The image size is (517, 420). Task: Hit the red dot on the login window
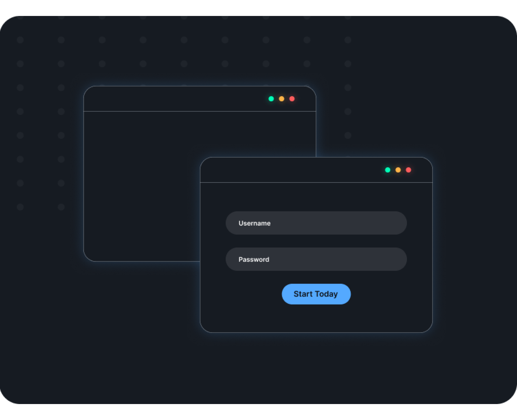[408, 170]
